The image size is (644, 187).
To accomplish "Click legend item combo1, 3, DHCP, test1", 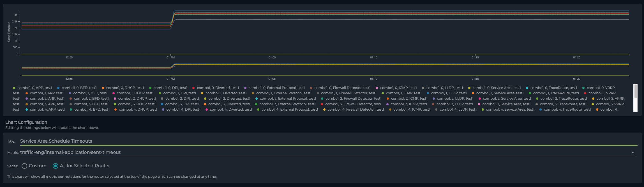I will (135, 104).
